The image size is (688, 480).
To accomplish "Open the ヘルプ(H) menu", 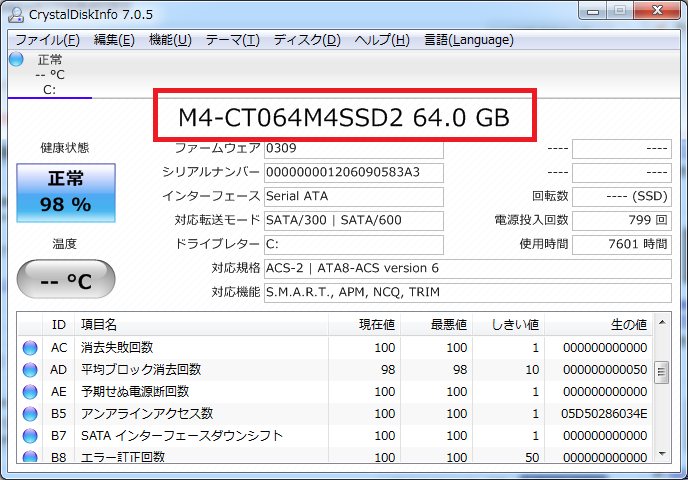I will [382, 40].
